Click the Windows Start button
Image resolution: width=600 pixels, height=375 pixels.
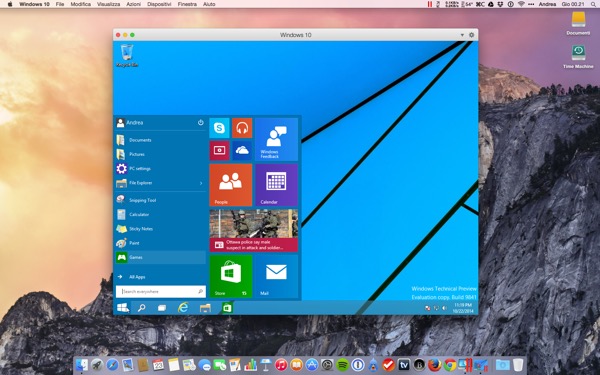point(122,308)
